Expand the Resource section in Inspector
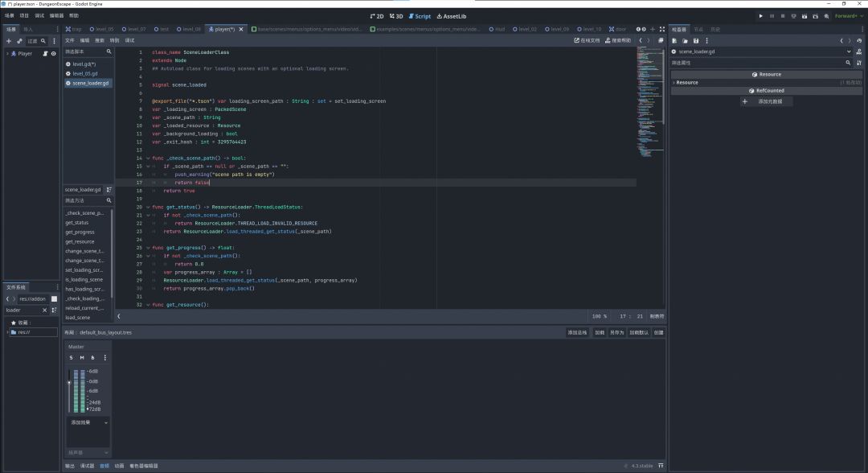Screen dimensions: 868x473 click(767, 83)
